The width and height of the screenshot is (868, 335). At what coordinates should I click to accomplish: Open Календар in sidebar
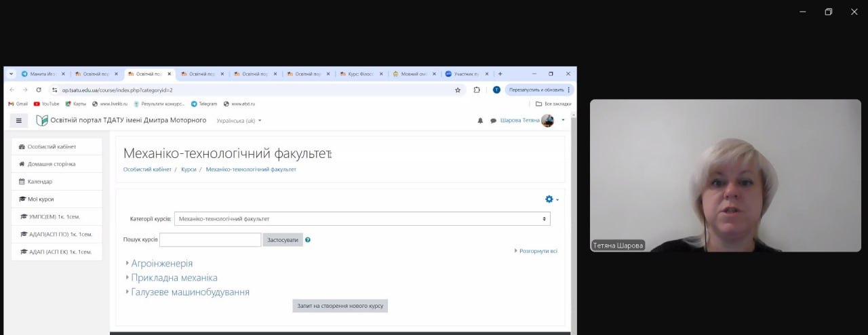[x=57, y=182]
